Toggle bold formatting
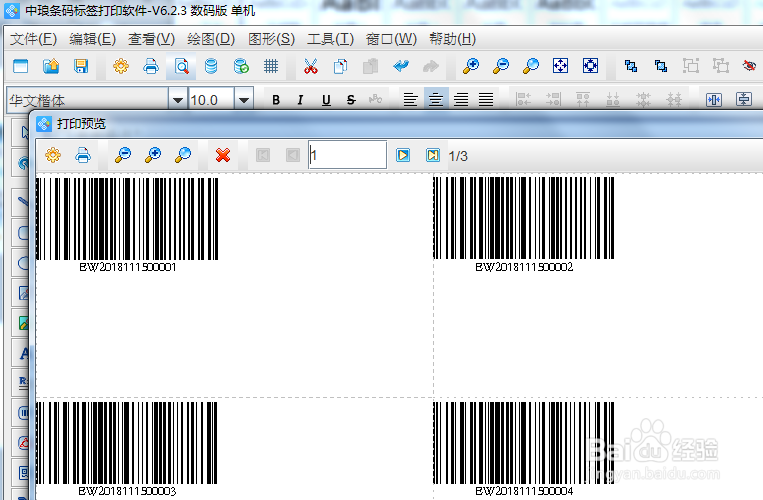The width and height of the screenshot is (763, 500). point(276,100)
